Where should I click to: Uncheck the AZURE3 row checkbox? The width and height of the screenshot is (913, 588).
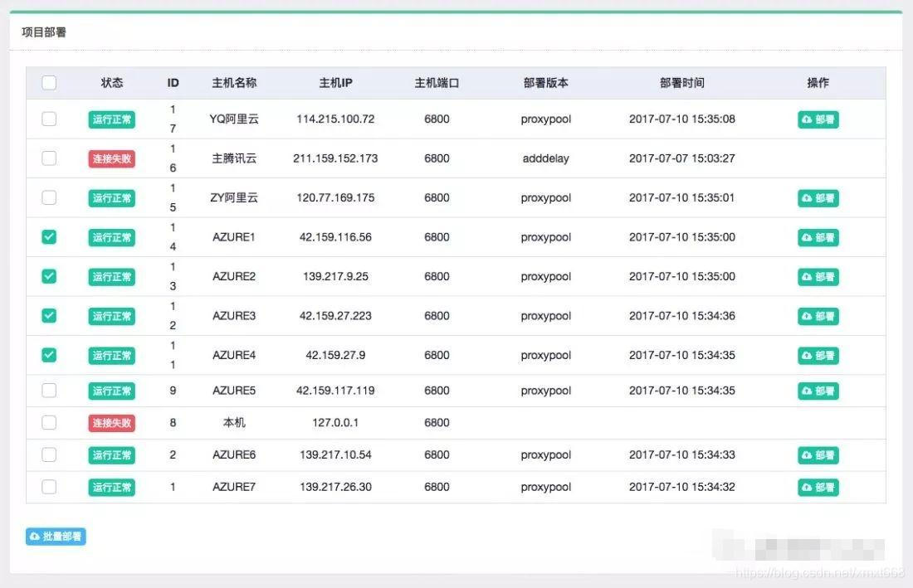click(x=49, y=316)
